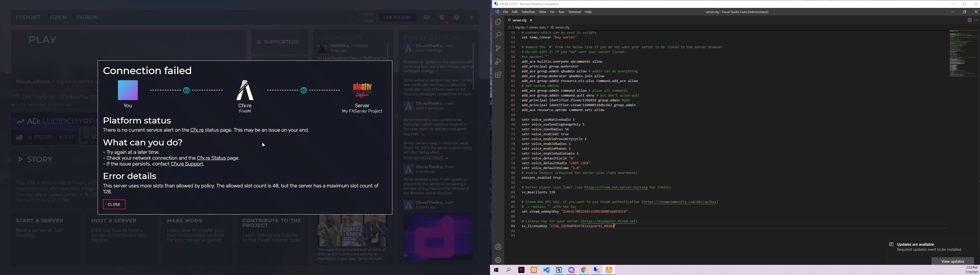
Task: Click CLOSE on Connection failed dialog
Action: click(x=114, y=204)
